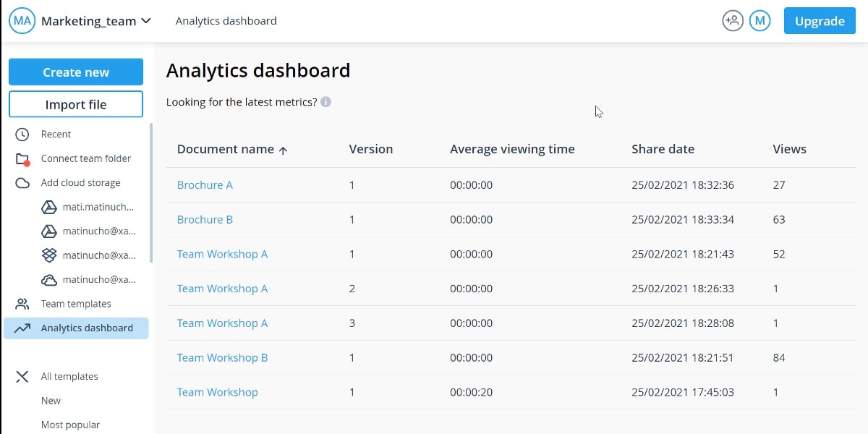The width and height of the screenshot is (868, 434).
Task: Open the Brochure B document link
Action: tap(205, 220)
